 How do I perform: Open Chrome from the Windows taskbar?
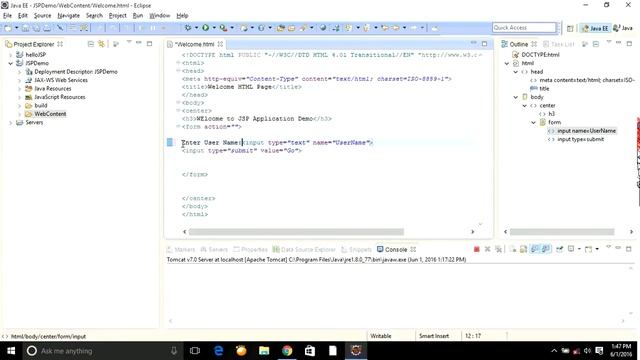[287, 351]
